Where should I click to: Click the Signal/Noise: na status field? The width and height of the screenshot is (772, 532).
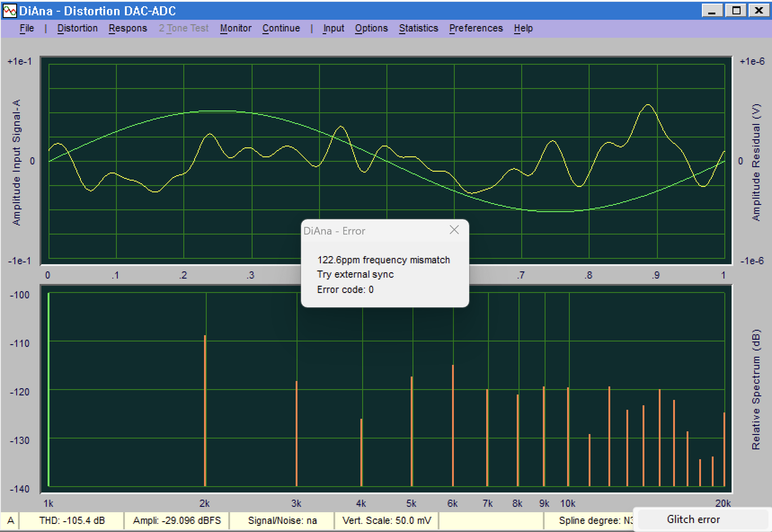(x=282, y=521)
